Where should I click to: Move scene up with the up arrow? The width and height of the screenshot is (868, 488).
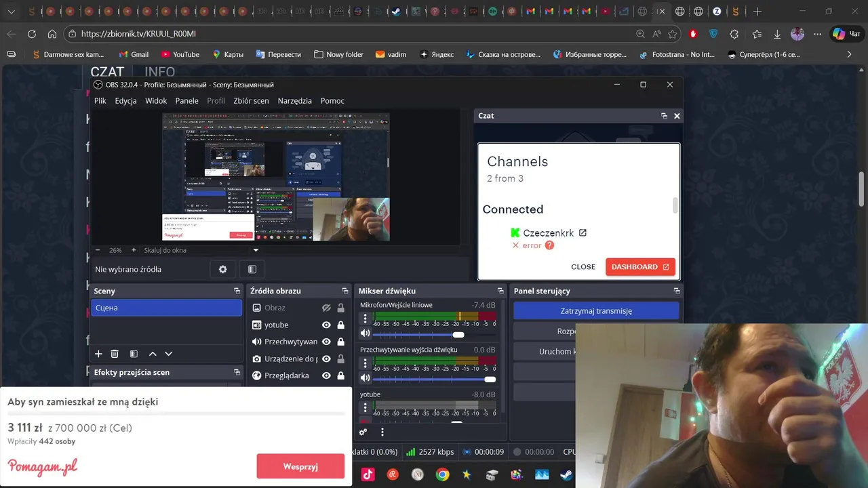point(153,354)
